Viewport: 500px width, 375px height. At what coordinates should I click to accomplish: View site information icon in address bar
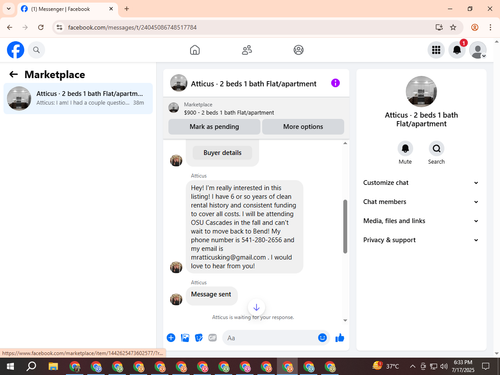click(59, 27)
